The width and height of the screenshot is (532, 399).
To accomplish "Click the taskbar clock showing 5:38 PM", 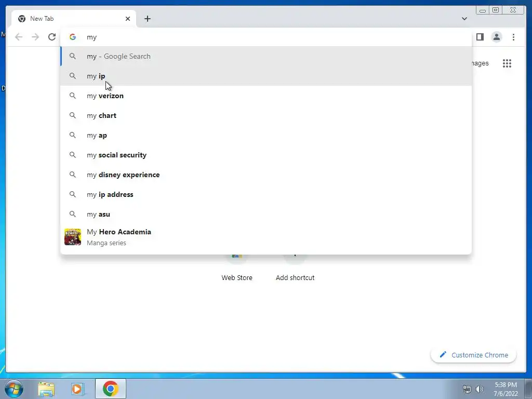I will click(506, 389).
